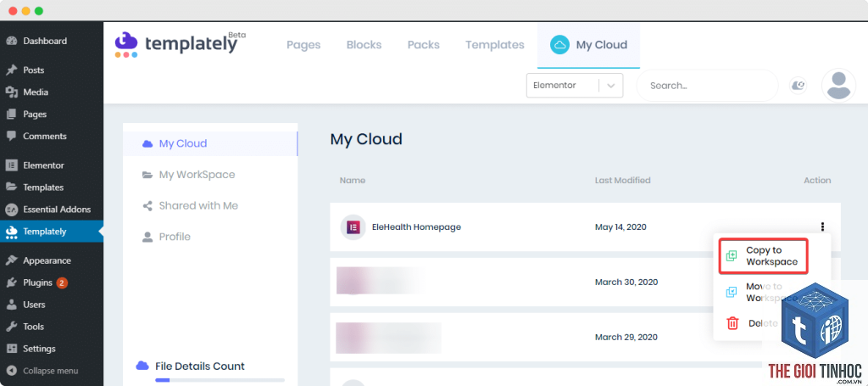Click the three-dot action menu for EleHealth Homepage
The width and height of the screenshot is (868, 386).
coord(822,227)
